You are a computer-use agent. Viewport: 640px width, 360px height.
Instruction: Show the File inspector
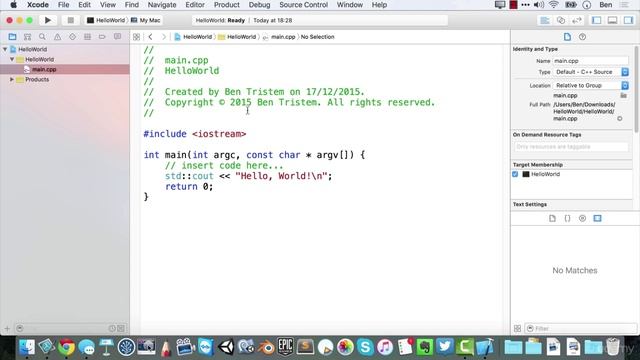pos(567,37)
